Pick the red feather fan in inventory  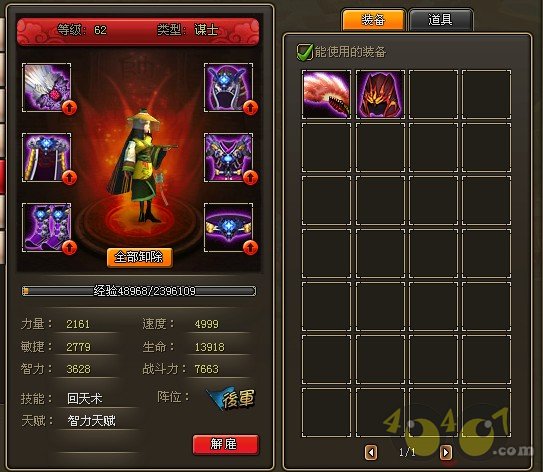(x=327, y=95)
